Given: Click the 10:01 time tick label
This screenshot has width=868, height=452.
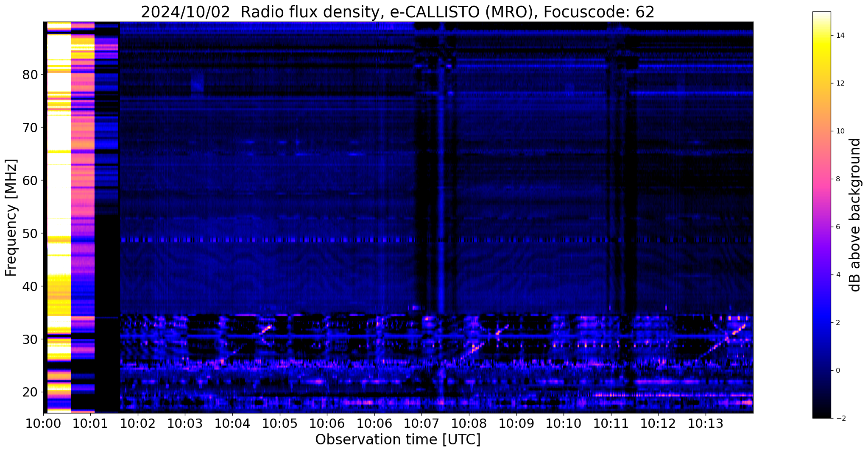Looking at the screenshot, I should pos(90,423).
